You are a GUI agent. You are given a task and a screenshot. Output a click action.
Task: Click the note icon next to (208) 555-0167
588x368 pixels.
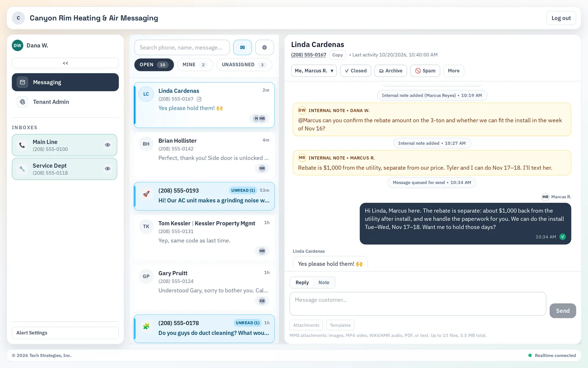[199, 99]
